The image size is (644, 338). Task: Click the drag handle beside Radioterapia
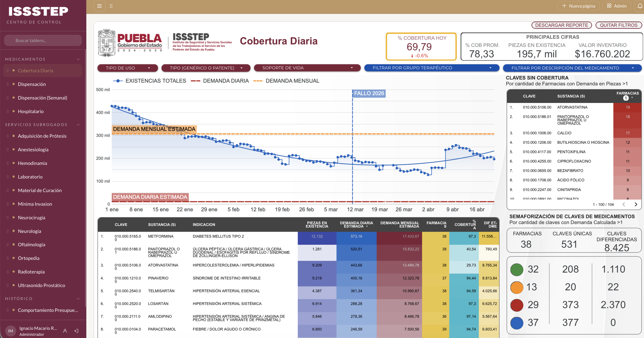pyautogui.click(x=8, y=272)
